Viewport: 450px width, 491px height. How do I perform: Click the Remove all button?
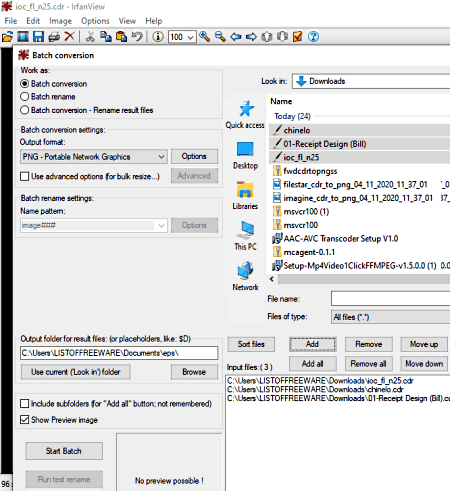coord(369,364)
